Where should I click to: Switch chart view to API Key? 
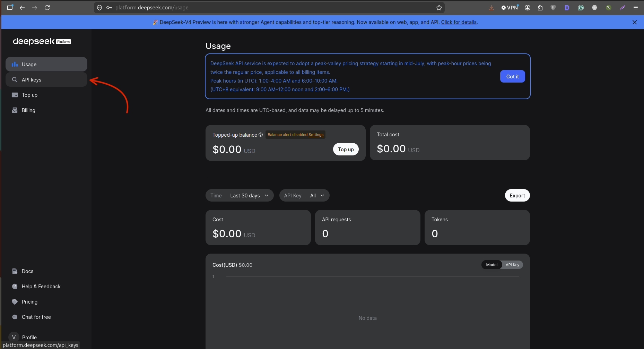coord(512,265)
